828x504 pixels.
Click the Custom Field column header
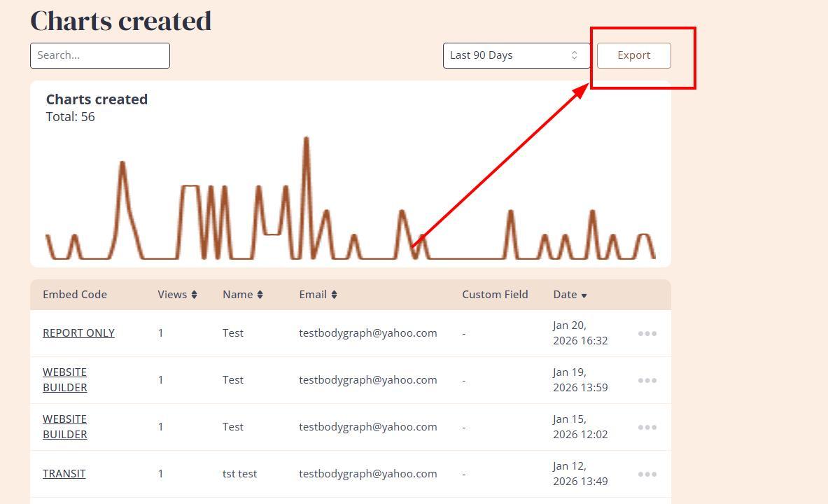tap(495, 295)
